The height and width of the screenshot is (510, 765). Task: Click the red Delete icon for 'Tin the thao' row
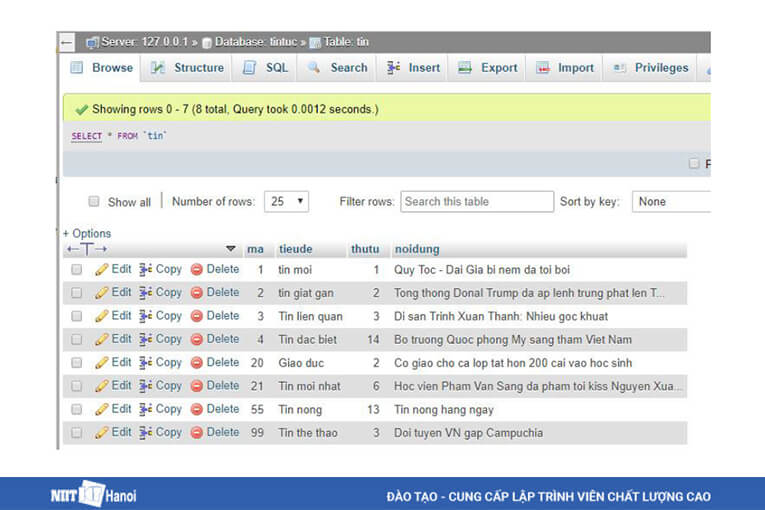click(x=197, y=433)
